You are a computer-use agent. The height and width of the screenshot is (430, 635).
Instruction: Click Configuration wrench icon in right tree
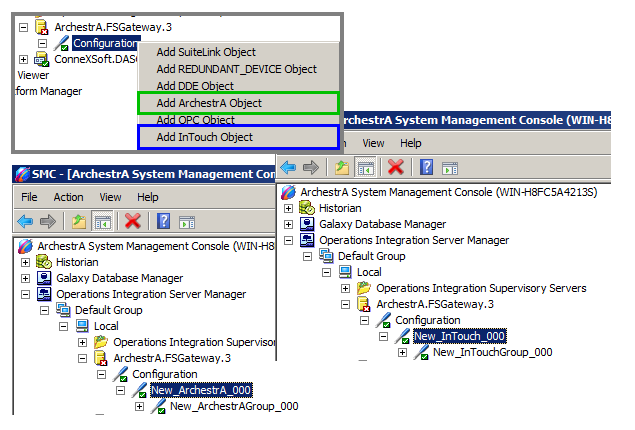click(x=383, y=320)
